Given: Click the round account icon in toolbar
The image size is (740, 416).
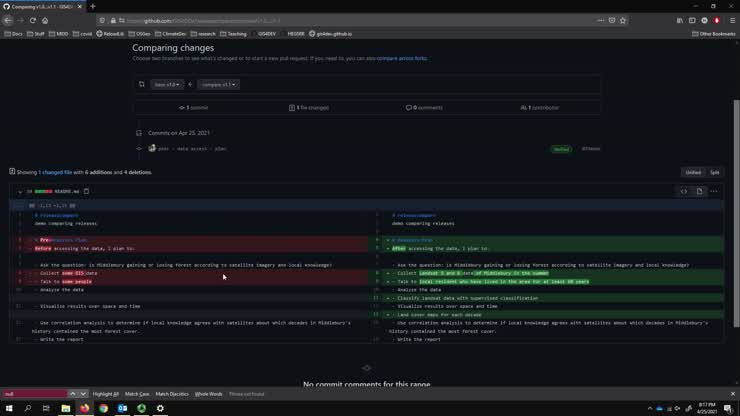Looking at the screenshot, I should click(705, 20).
